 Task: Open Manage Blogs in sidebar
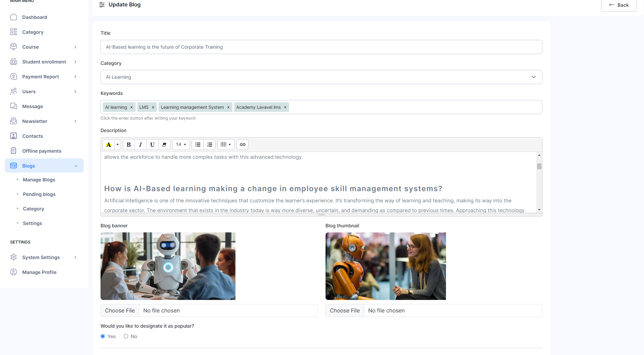point(39,180)
